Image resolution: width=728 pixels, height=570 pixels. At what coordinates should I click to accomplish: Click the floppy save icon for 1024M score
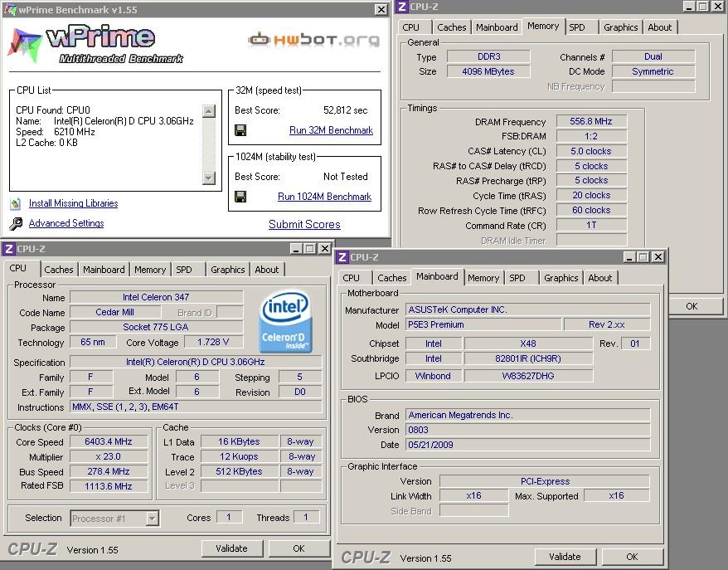pyautogui.click(x=240, y=197)
